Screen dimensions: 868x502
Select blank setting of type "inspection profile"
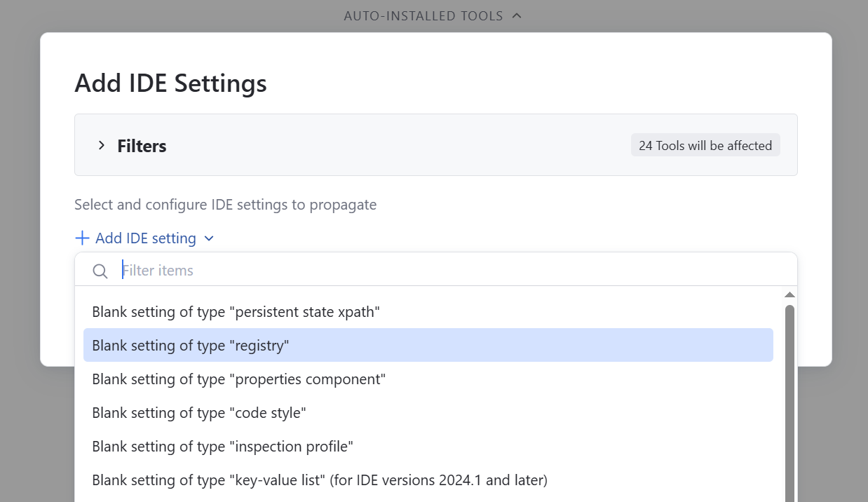[428, 446]
